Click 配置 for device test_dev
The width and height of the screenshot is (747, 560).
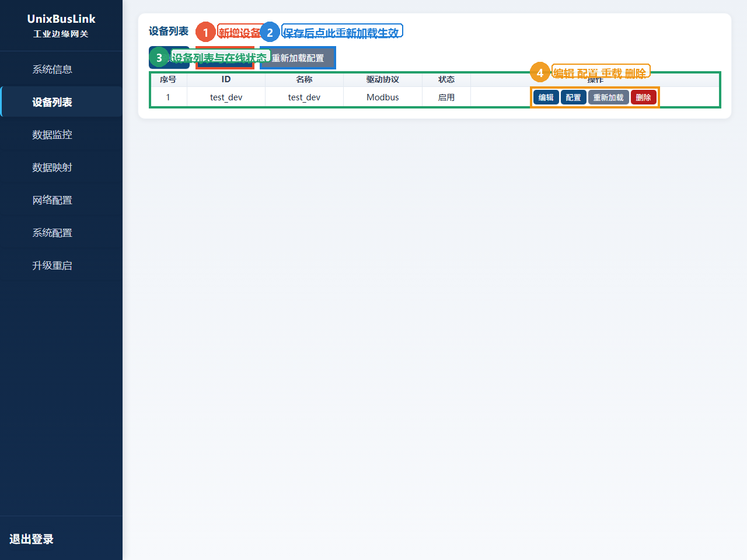point(574,97)
